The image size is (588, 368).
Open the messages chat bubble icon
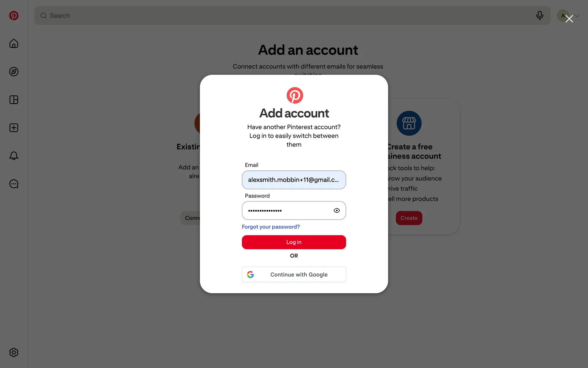pyautogui.click(x=14, y=184)
